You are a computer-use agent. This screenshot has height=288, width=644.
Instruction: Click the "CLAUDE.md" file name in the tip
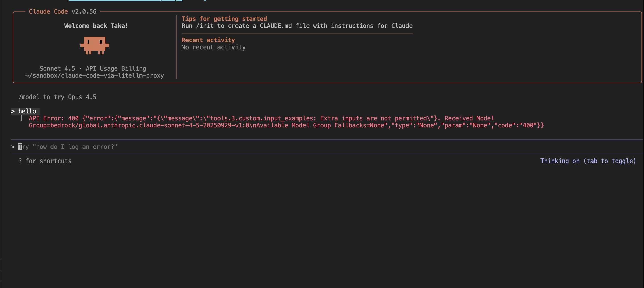(276, 26)
